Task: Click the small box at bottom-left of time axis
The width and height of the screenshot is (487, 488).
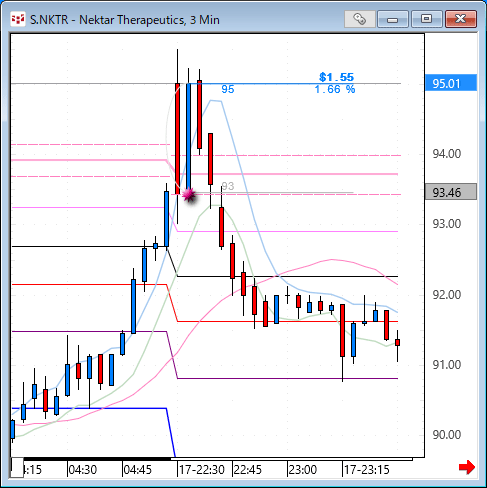Action: click(17, 468)
